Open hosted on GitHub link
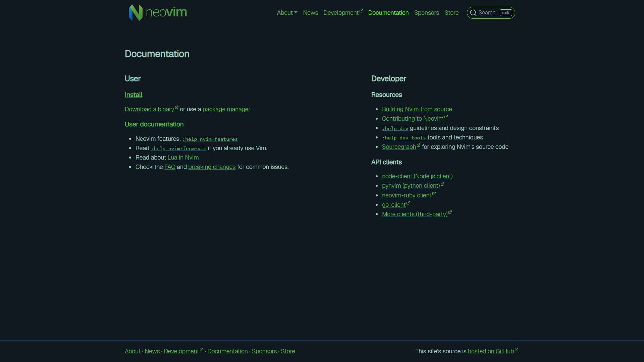This screenshot has height=362, width=644. tap(491, 351)
